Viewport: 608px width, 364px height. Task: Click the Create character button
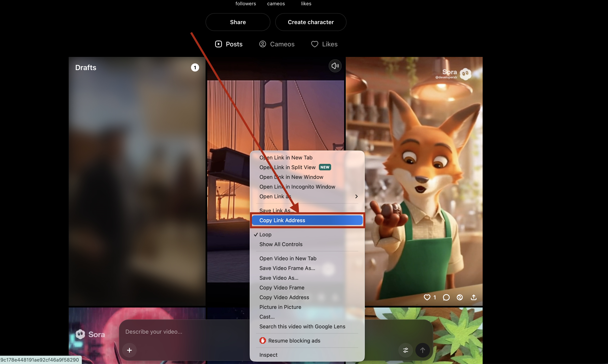click(310, 22)
